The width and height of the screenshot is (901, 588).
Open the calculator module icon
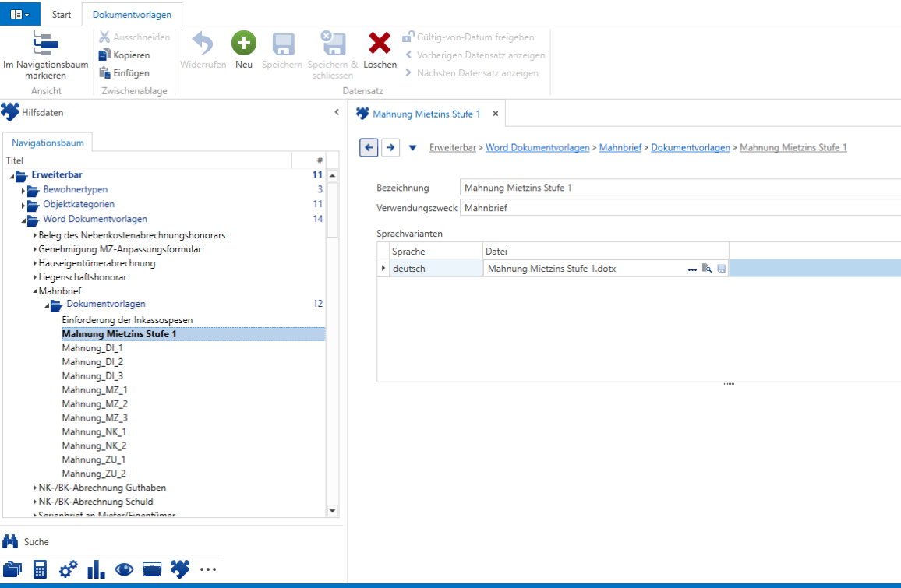click(x=41, y=569)
